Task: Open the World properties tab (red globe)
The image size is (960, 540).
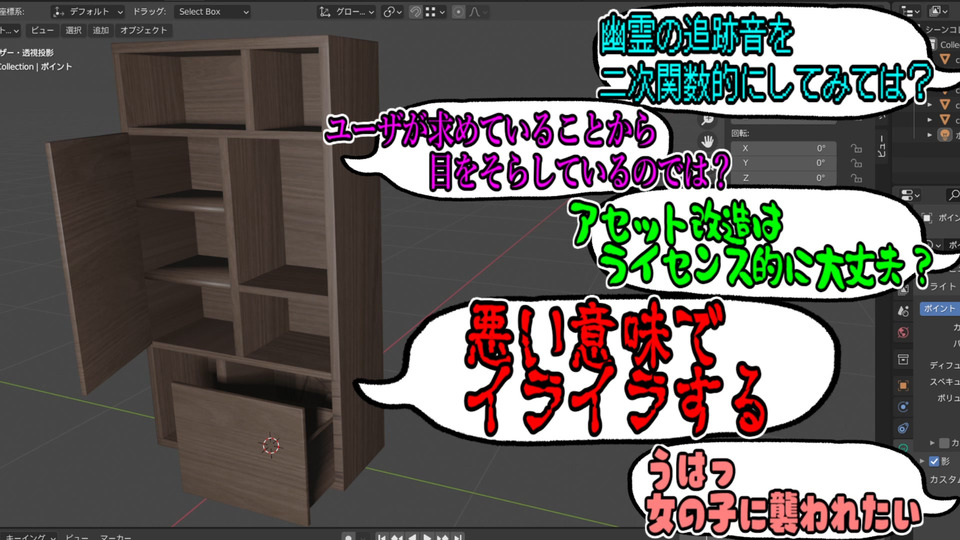Action: [903, 332]
